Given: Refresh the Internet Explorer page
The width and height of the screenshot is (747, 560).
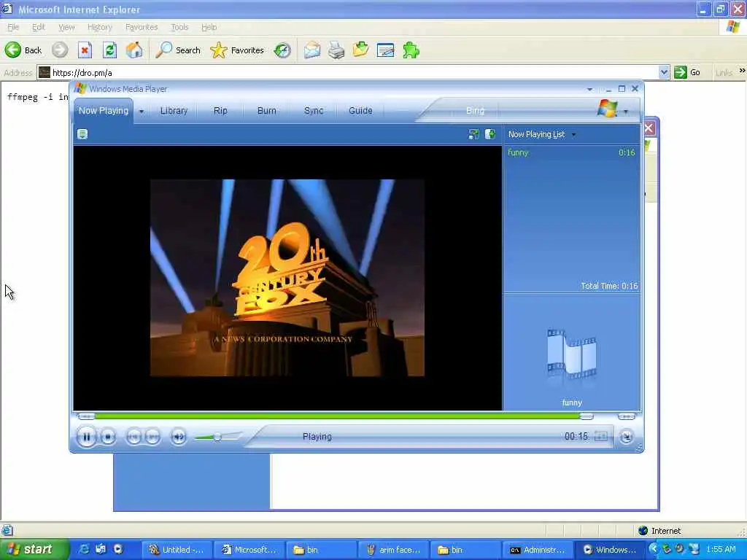Looking at the screenshot, I should click(x=109, y=50).
